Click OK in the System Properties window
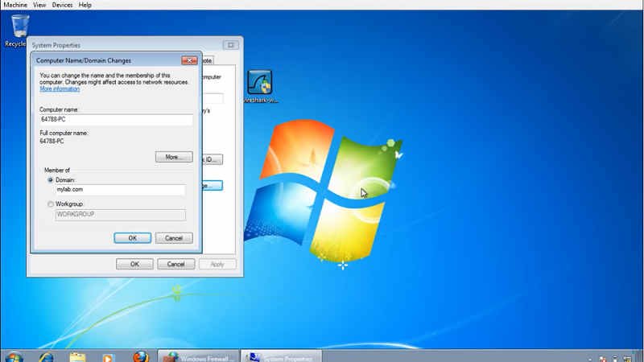 coord(134,264)
